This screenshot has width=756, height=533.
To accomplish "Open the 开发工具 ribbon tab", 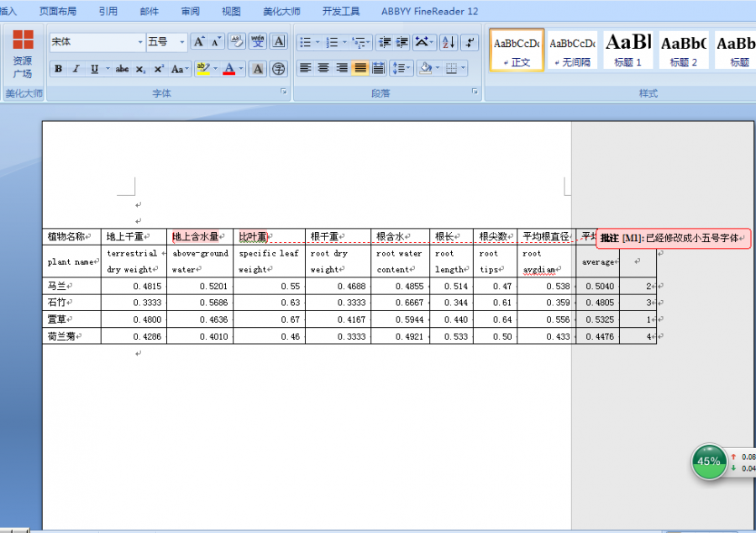I will click(x=341, y=11).
